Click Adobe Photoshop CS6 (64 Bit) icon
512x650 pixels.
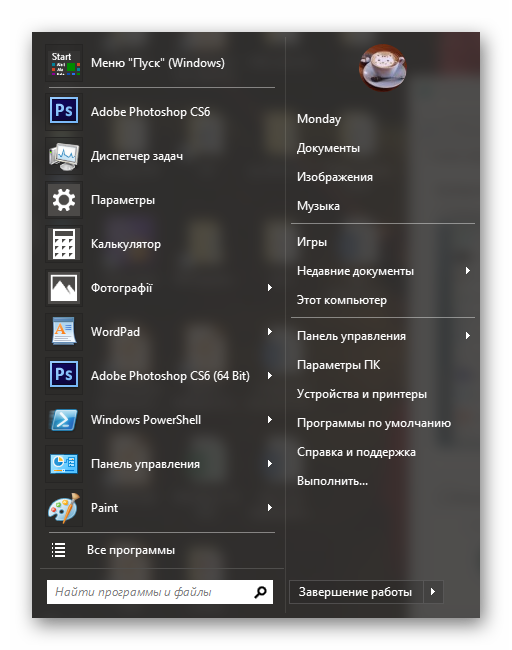(64, 376)
